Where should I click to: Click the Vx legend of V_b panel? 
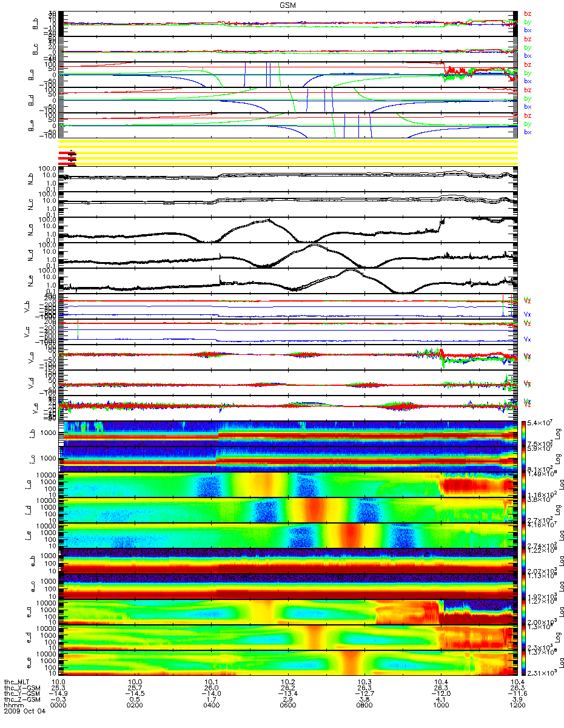tap(528, 314)
